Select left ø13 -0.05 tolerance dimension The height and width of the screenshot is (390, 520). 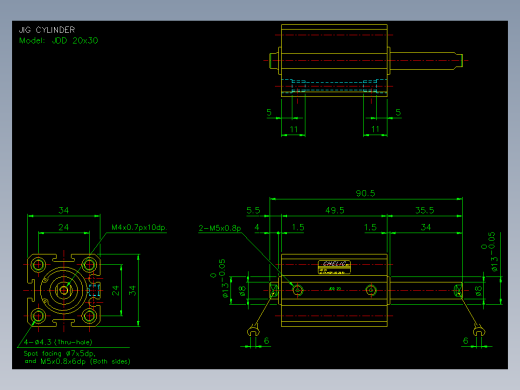pos(220,278)
